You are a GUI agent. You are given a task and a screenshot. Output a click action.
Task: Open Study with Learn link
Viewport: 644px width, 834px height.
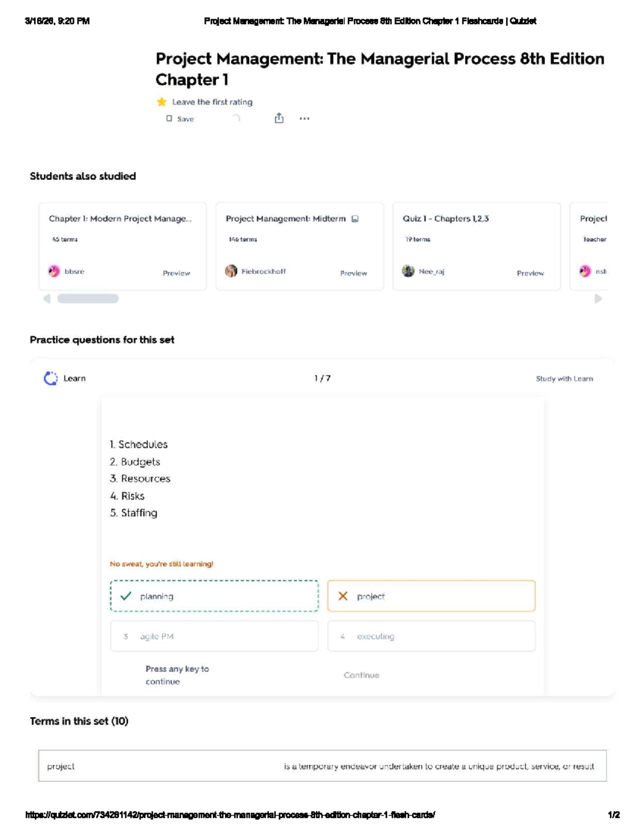pyautogui.click(x=565, y=379)
